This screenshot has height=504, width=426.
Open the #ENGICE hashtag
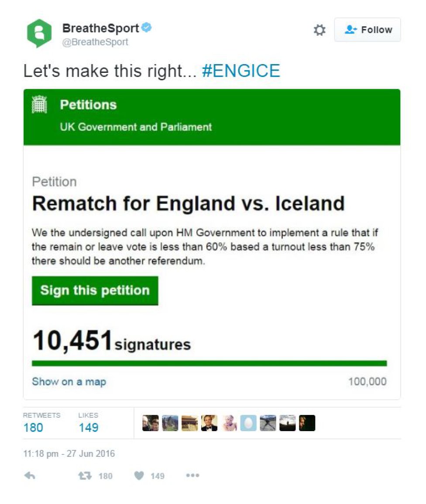pos(241,71)
